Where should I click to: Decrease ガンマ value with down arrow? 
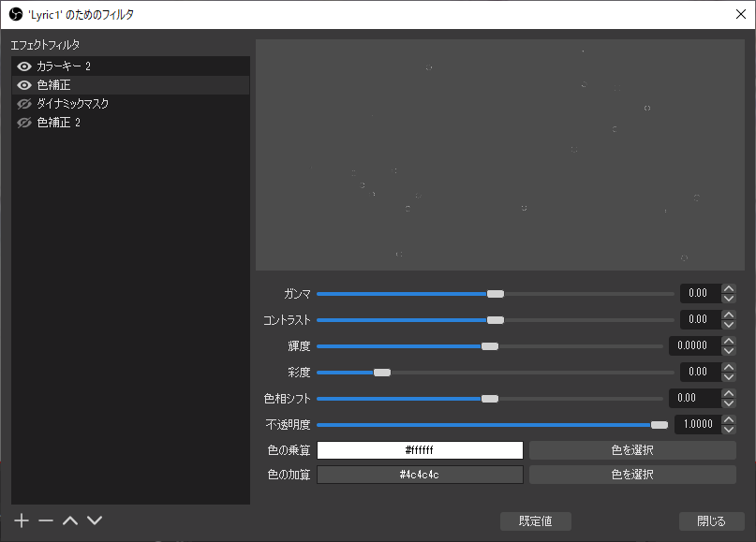click(x=729, y=299)
